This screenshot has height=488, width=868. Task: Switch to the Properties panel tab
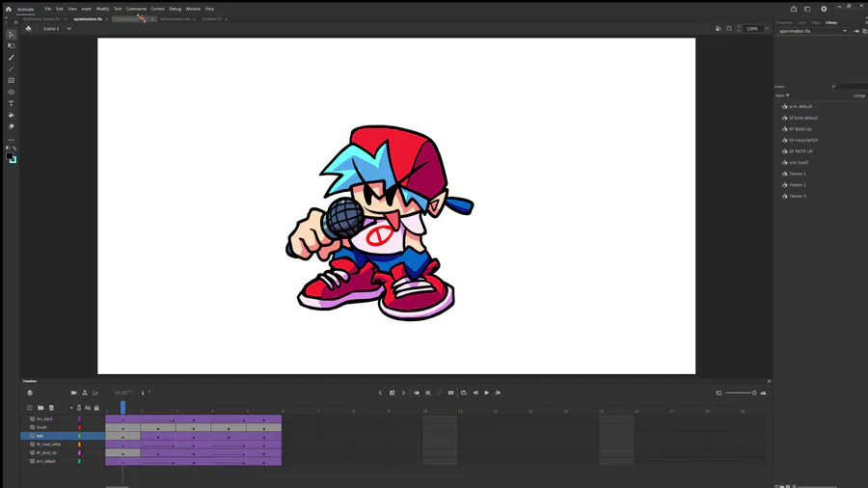click(784, 23)
